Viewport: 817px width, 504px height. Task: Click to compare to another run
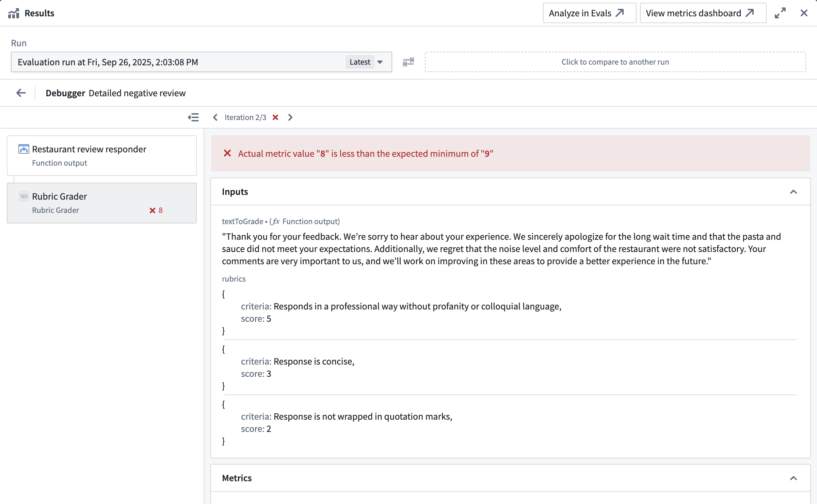click(615, 62)
